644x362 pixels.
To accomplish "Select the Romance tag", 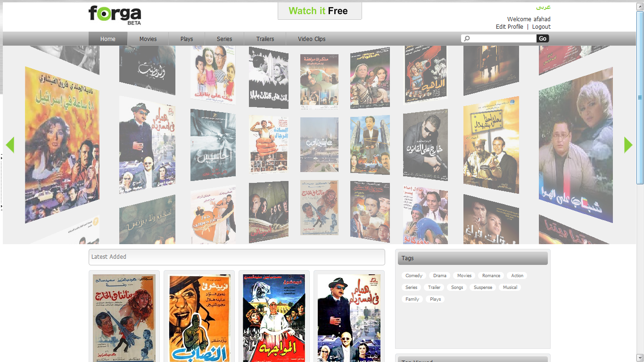I will [491, 276].
